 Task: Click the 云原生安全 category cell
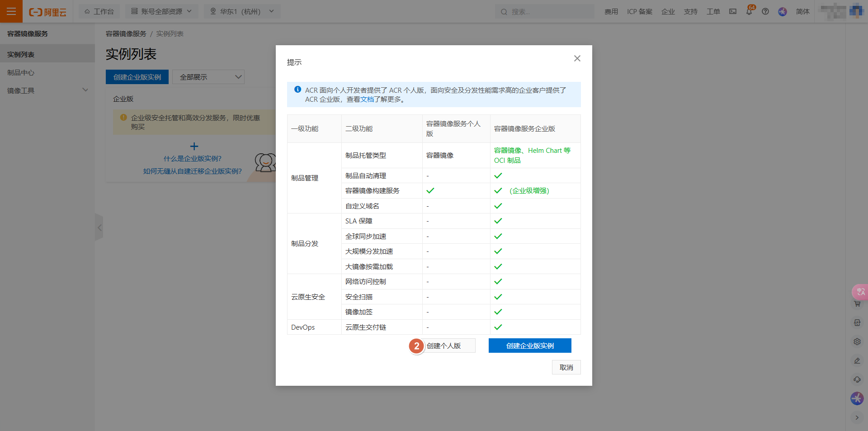point(314,297)
